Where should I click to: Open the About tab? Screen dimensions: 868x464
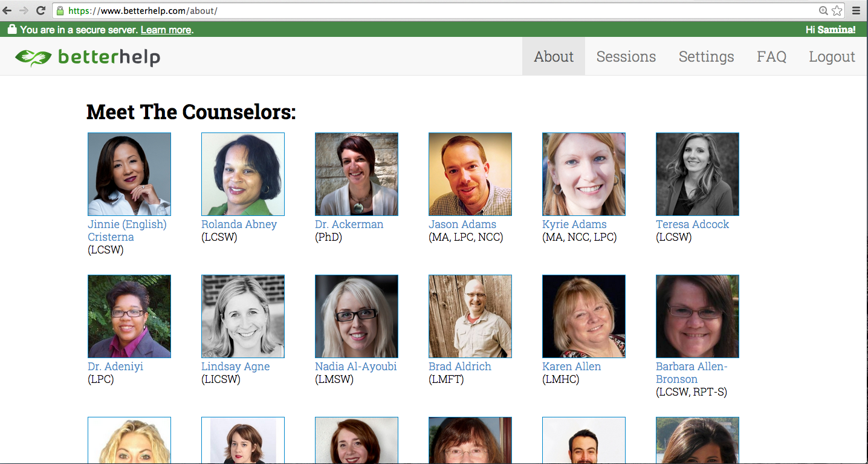tap(554, 56)
